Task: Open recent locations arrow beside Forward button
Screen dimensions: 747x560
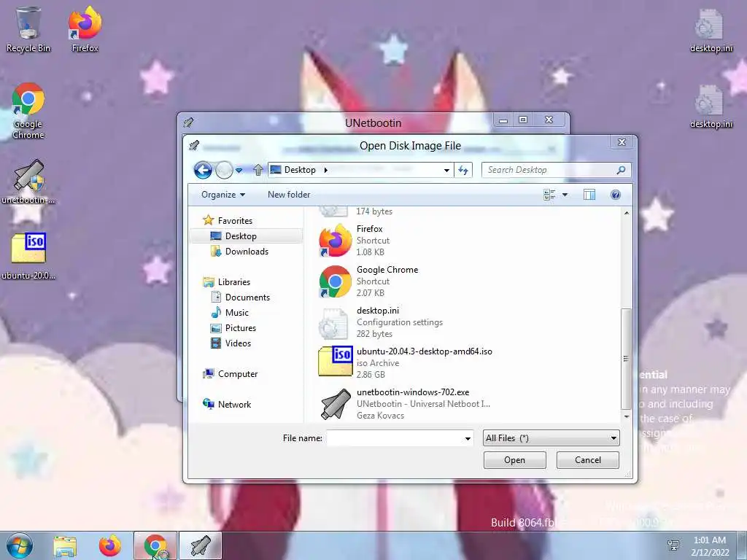Action: pos(239,170)
